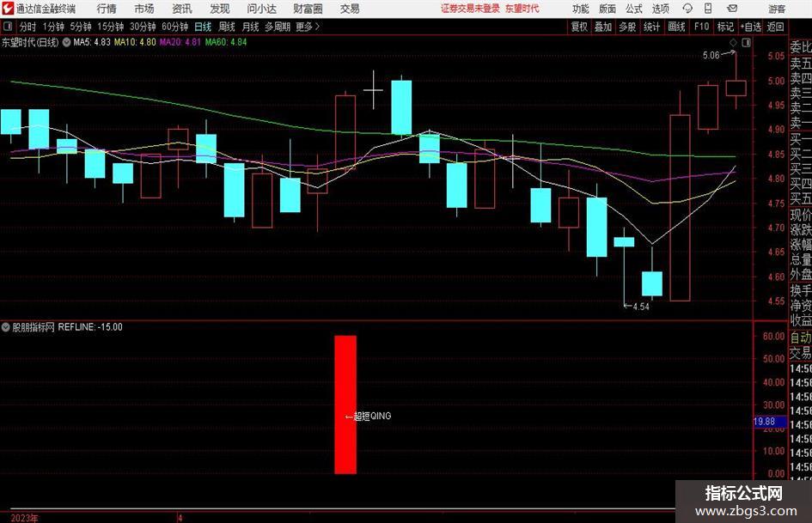Click the 股朋指标网 indicator name
Screen dimensions: 812x523
click(34, 326)
